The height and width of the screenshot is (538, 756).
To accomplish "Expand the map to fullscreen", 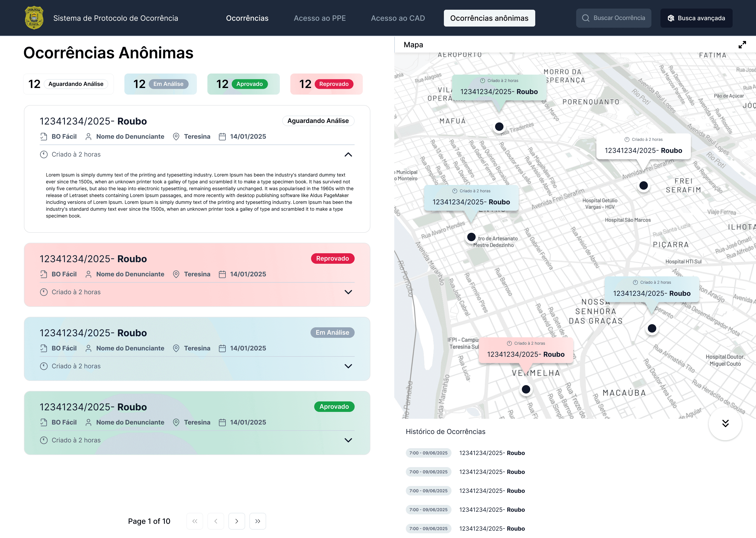I will [x=742, y=45].
